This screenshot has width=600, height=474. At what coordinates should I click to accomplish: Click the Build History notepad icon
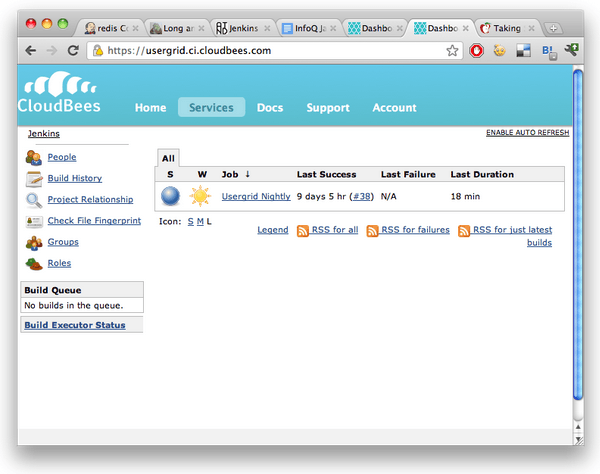tap(34, 179)
